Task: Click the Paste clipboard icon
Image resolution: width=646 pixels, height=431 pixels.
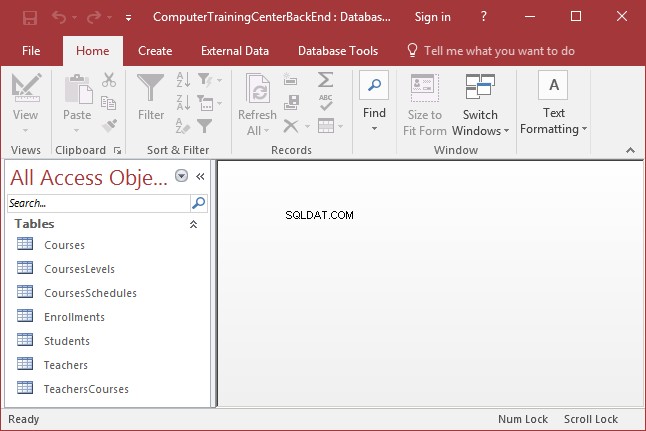Action: (77, 89)
